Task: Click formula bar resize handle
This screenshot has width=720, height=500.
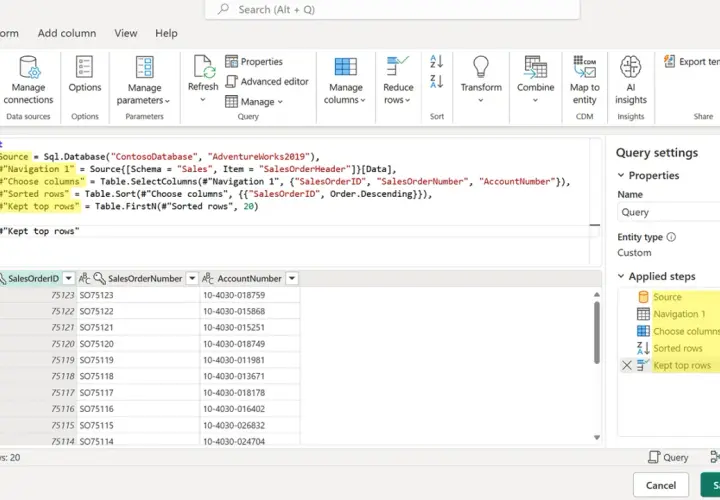Action: 595,225
